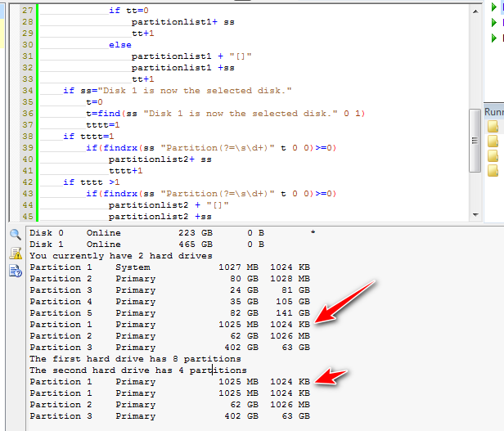Click 't=find(ss ...' on line 36
The image size is (504, 431).
click(226, 114)
